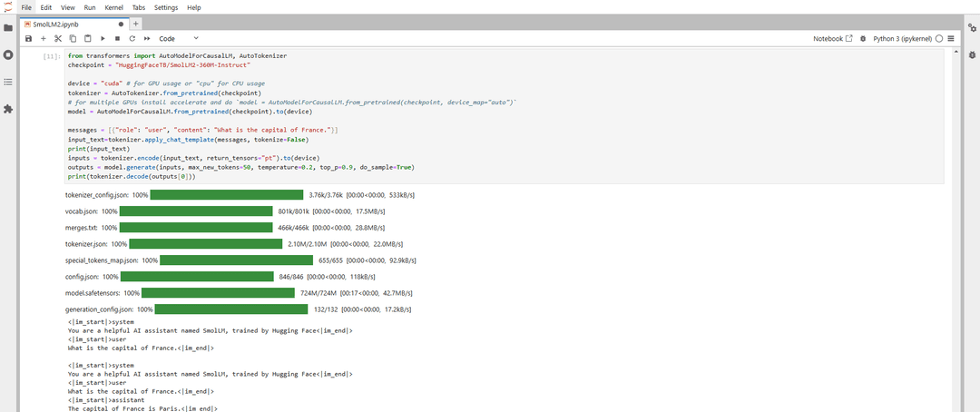
Task: Open the Kernel menu
Action: point(113,7)
